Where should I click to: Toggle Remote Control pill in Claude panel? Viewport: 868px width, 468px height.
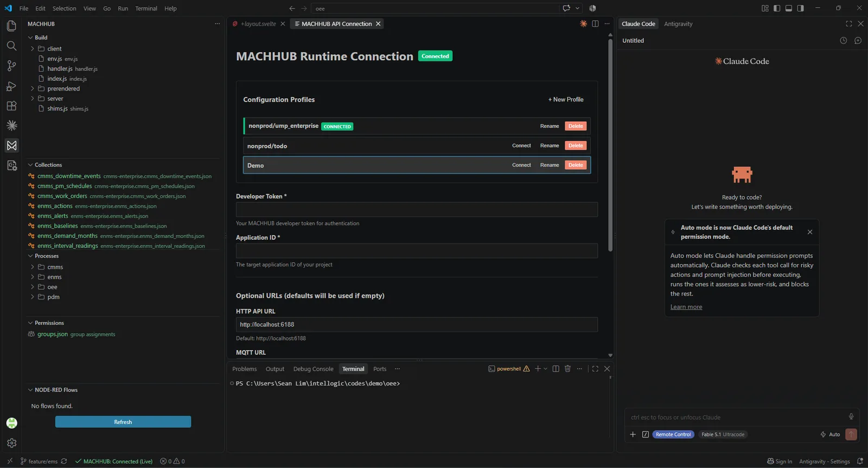[x=673, y=434]
